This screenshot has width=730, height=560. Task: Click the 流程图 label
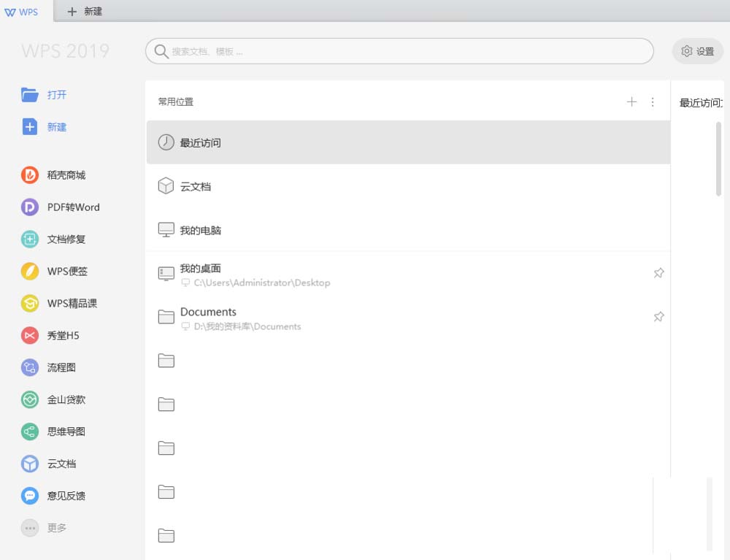(x=61, y=368)
